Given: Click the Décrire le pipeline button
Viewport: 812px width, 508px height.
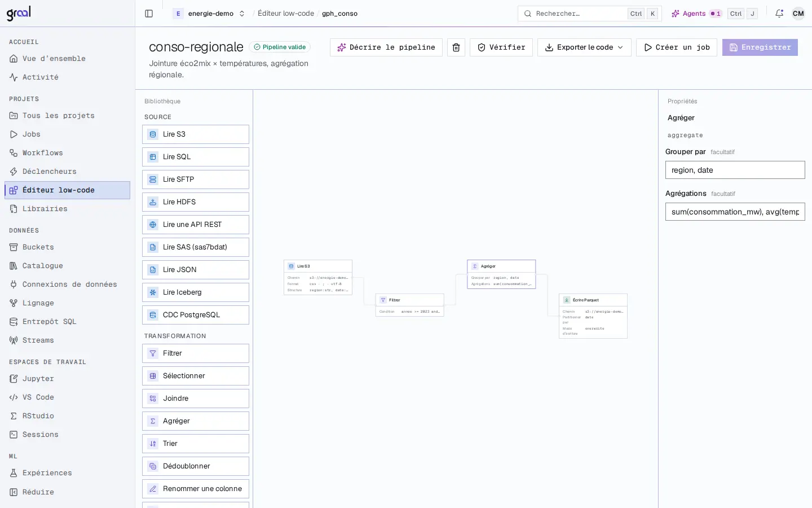Looking at the screenshot, I should pos(386,47).
